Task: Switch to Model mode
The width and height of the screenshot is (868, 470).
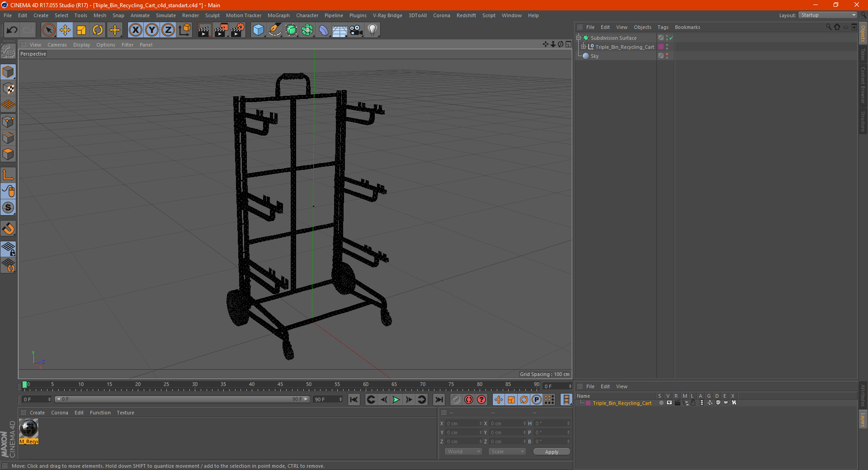Action: point(8,72)
